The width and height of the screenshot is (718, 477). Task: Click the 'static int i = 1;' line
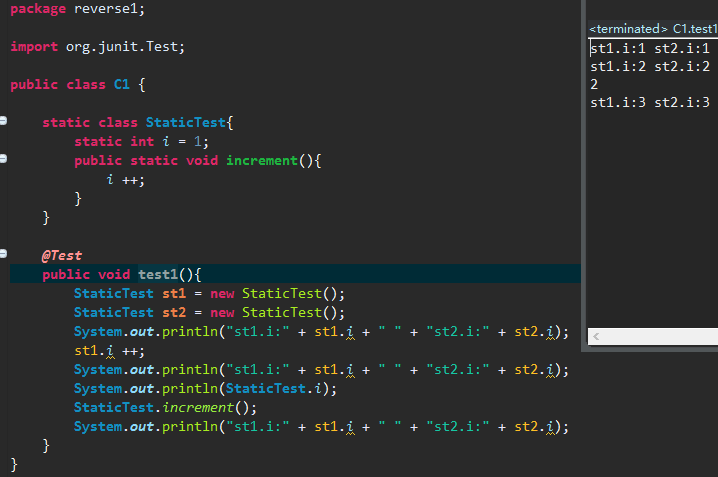point(141,141)
